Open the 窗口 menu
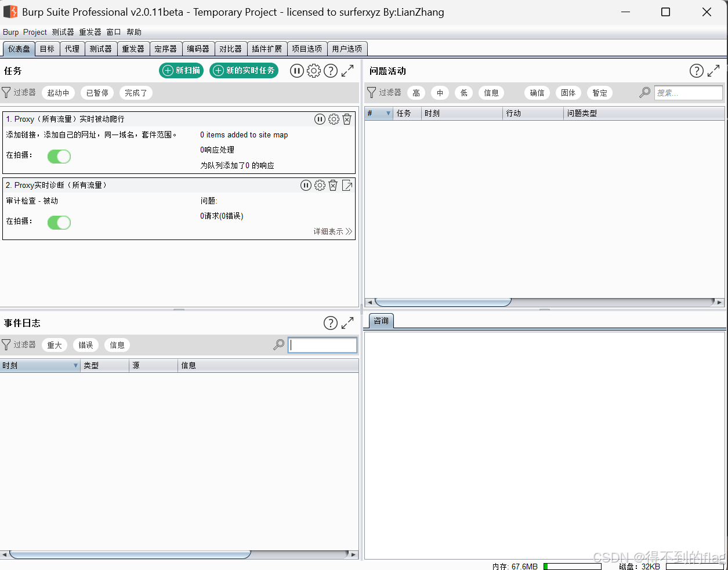The height and width of the screenshot is (570, 728). coord(114,32)
